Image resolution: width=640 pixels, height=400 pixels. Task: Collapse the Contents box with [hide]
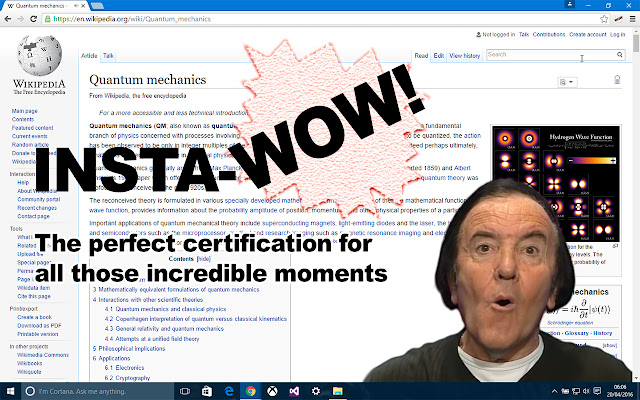204,259
